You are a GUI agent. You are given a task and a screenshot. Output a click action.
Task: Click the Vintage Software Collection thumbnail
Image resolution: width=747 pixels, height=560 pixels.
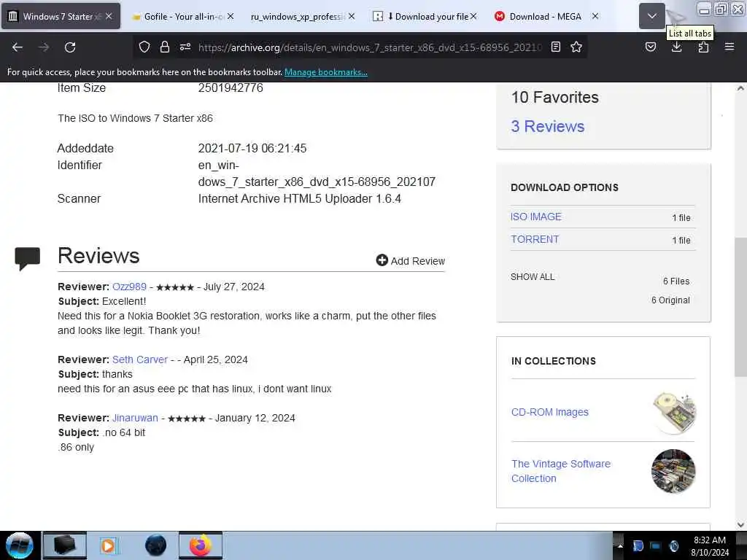(x=673, y=471)
